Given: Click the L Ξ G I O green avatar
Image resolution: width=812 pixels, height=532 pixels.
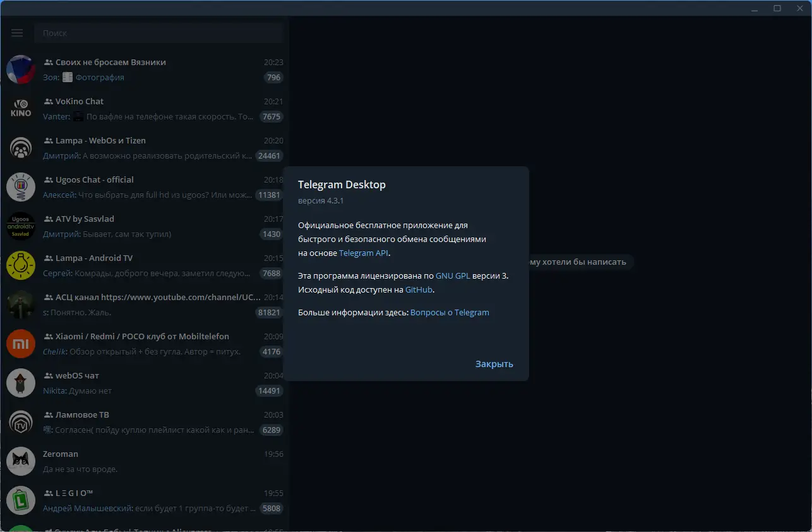Looking at the screenshot, I should click(x=20, y=500).
